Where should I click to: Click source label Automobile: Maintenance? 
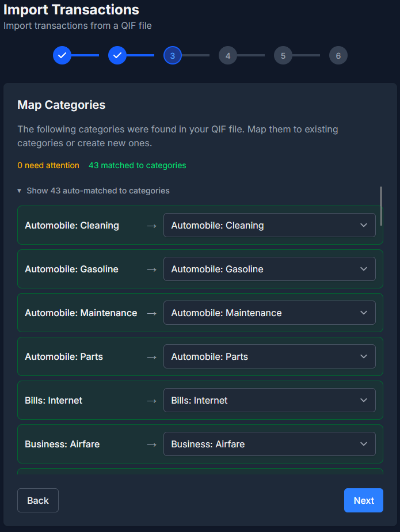[81, 313]
